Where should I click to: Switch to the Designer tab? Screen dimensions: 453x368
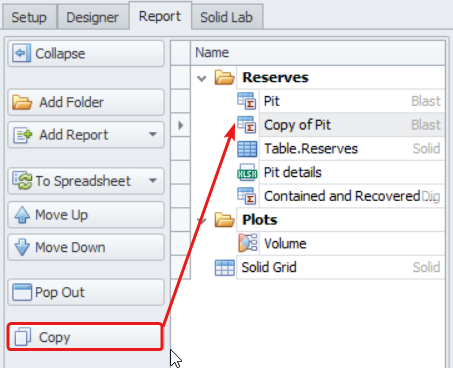92,17
